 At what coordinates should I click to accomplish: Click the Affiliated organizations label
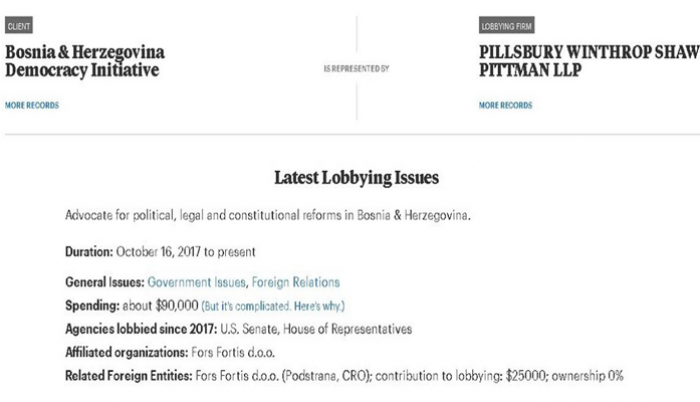tap(126, 352)
